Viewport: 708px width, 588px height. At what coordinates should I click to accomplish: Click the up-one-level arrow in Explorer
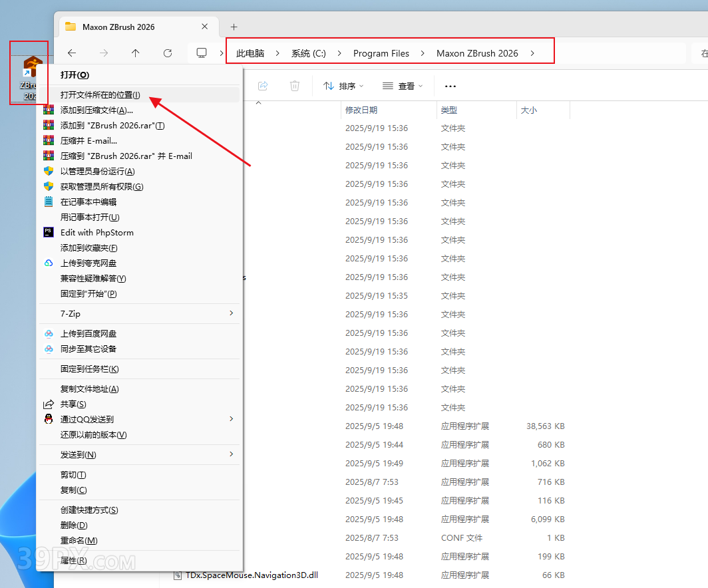[x=136, y=53]
